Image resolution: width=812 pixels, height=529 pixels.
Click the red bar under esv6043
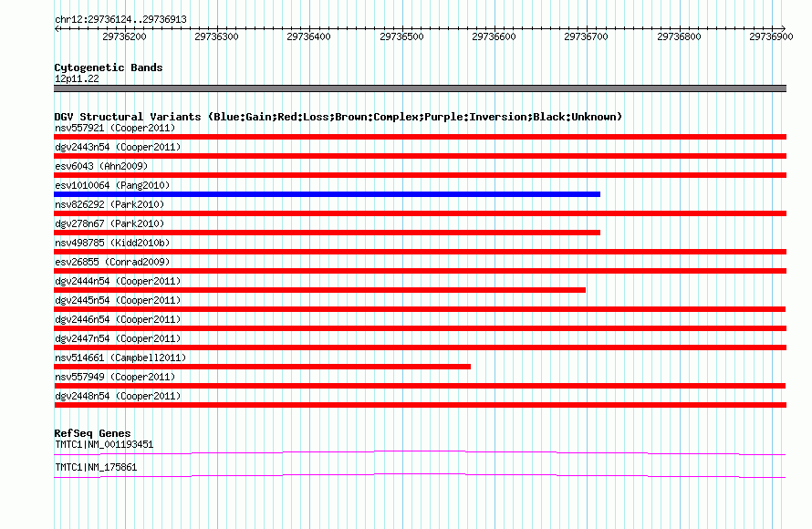click(x=420, y=175)
